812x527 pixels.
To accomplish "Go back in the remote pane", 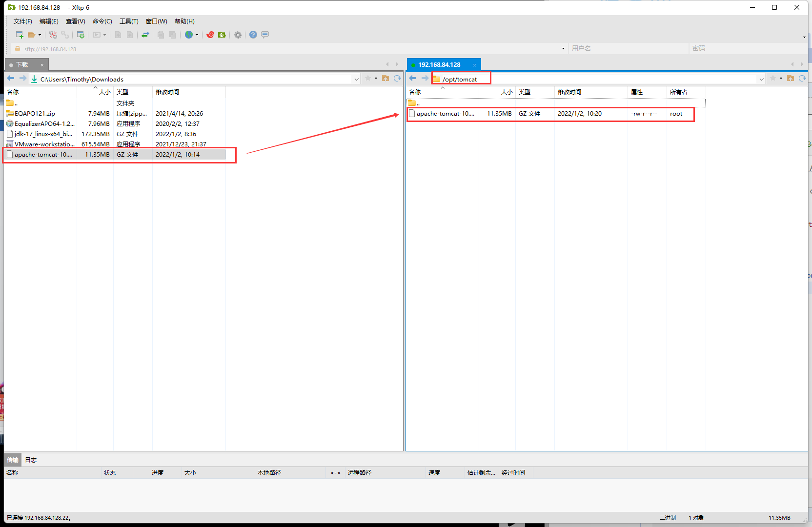I will pos(413,79).
